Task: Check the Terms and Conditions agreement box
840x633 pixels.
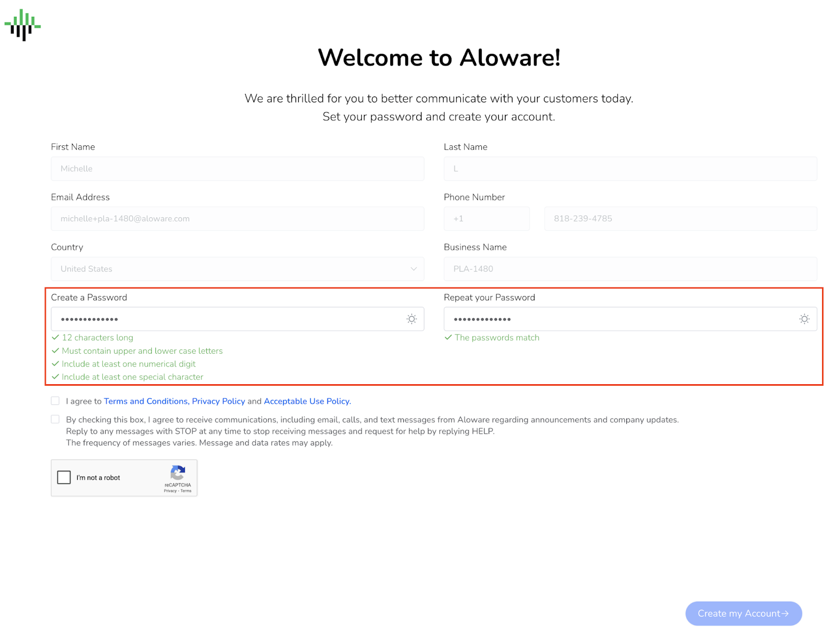Action: pos(55,401)
